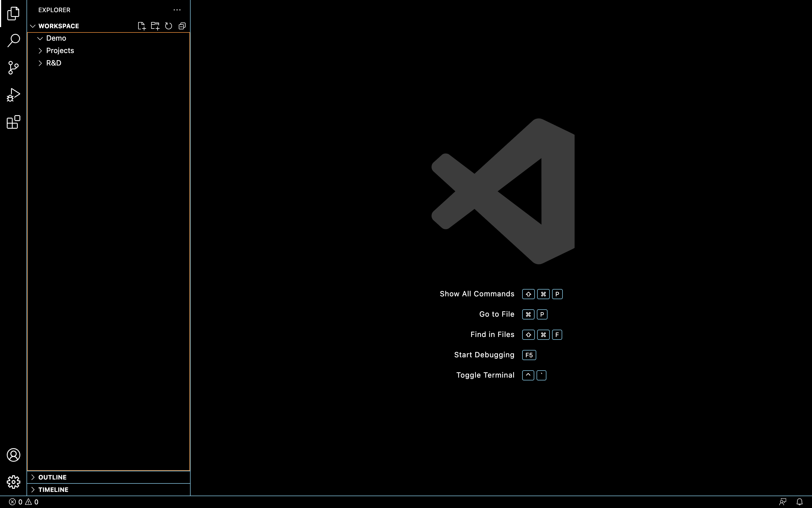812x508 pixels.
Task: Collapse the Demo folder chevron
Action: pyautogui.click(x=40, y=38)
